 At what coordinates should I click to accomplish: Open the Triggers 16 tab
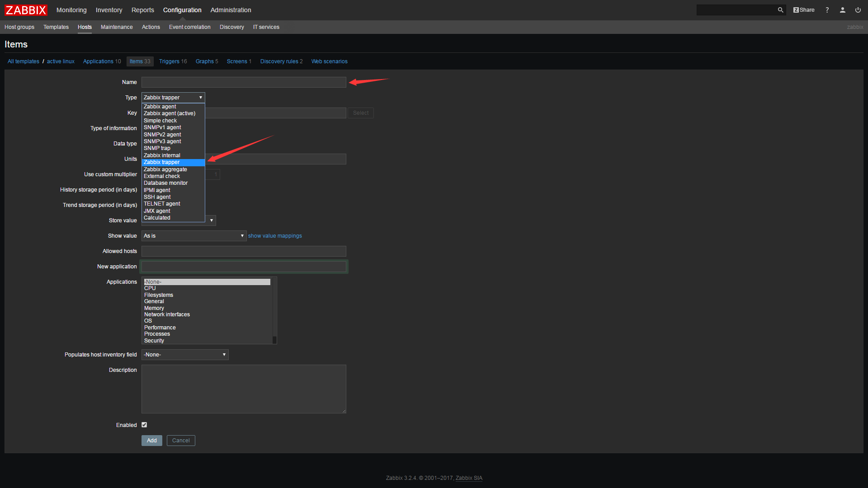pos(173,61)
